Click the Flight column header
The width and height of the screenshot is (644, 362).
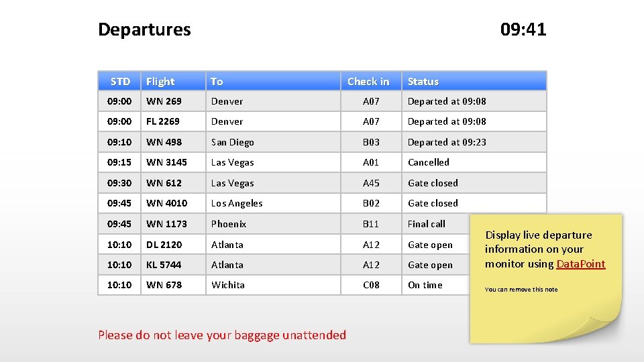pyautogui.click(x=173, y=81)
